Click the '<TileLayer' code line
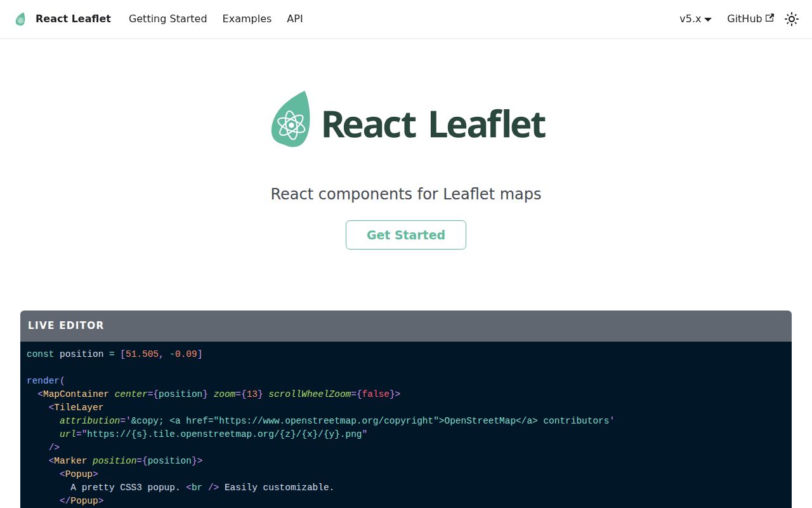The width and height of the screenshot is (812, 508). [x=76, y=407]
